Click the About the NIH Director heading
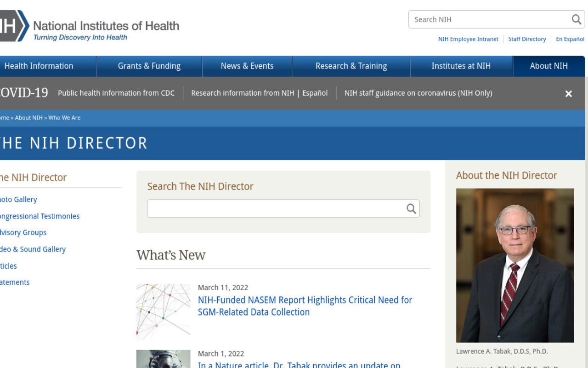The image size is (588, 368). point(507,175)
